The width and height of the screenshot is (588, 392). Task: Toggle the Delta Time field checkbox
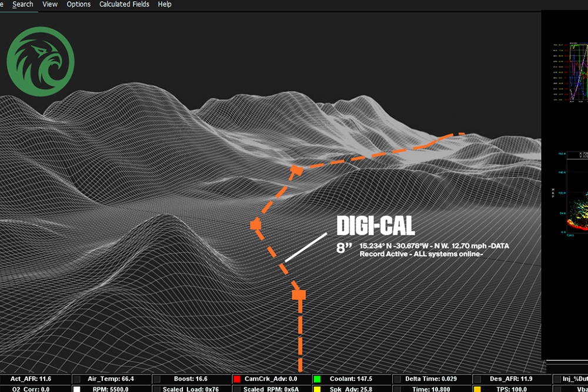tap(397, 380)
